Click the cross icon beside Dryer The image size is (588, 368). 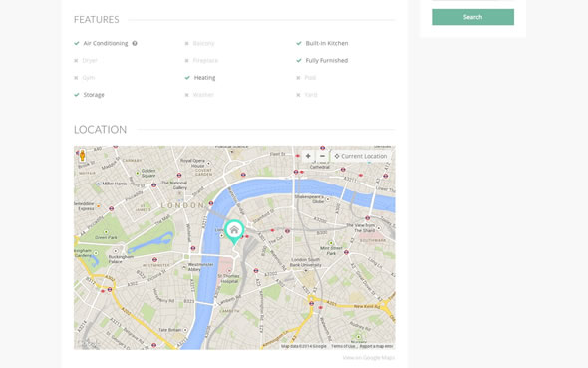(76, 61)
